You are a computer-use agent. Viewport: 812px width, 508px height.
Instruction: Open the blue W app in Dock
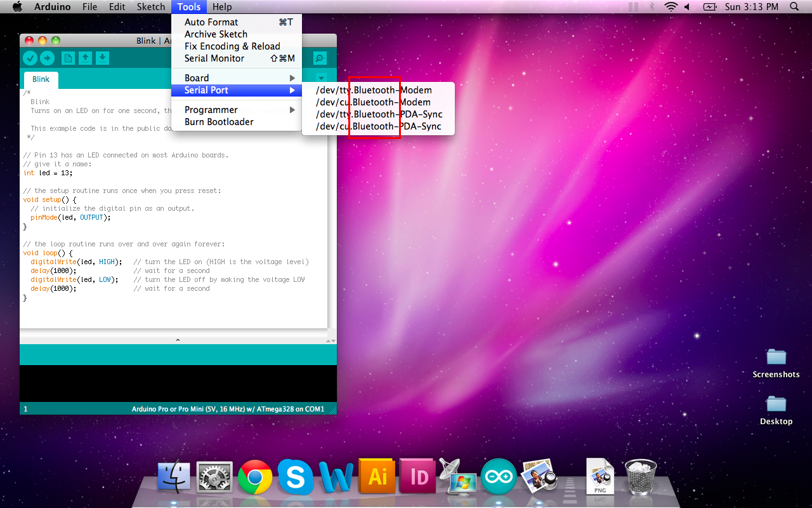336,478
